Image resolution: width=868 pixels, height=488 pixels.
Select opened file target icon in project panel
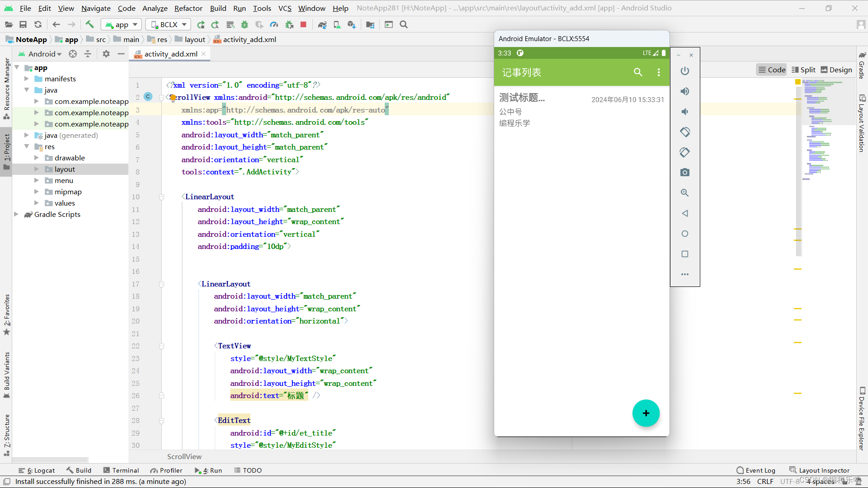(x=73, y=54)
